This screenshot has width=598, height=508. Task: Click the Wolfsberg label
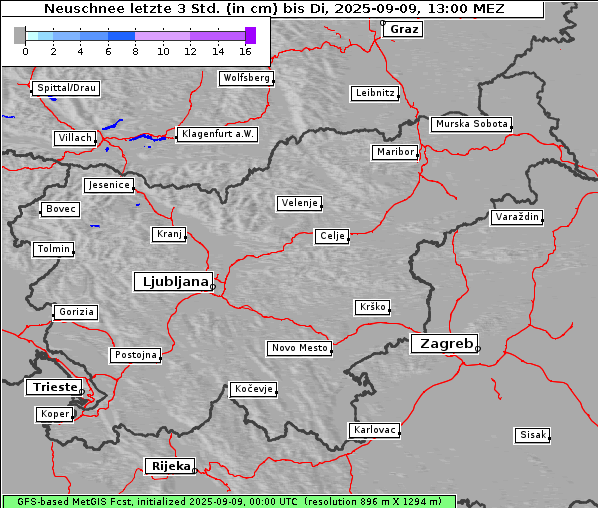pyautogui.click(x=246, y=78)
